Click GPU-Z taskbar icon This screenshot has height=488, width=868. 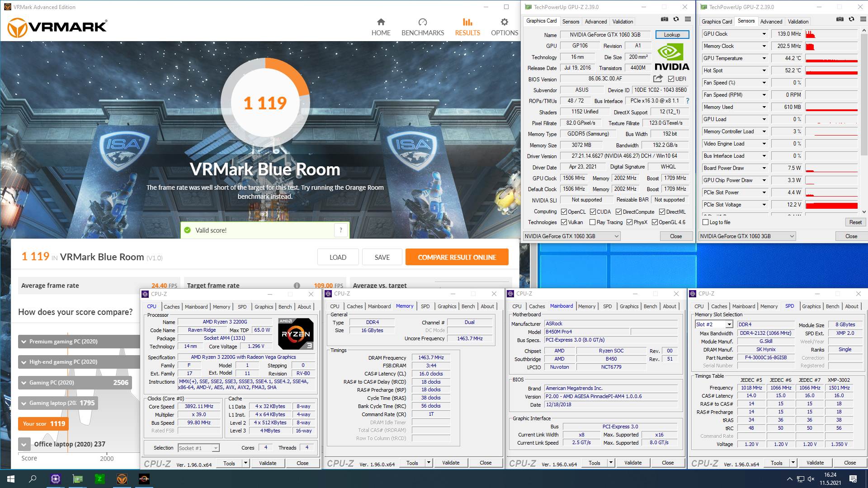(x=78, y=479)
